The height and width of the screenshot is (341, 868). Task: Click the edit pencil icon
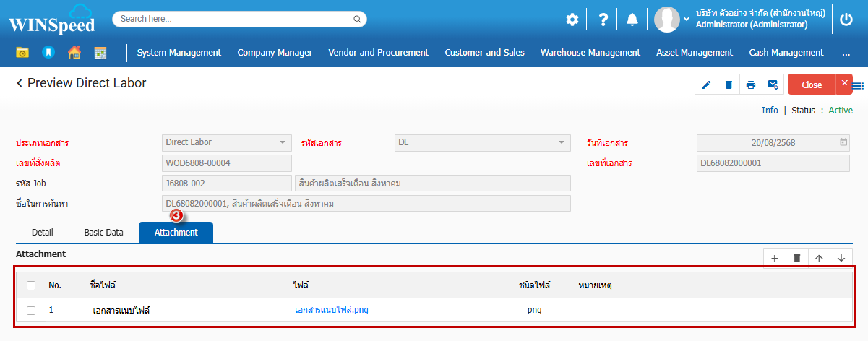pos(706,85)
